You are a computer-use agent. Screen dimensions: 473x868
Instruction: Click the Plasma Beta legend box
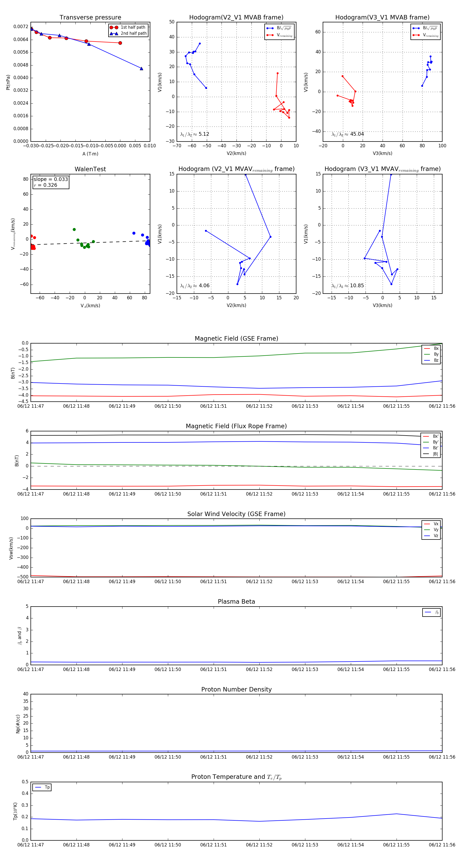[x=431, y=613]
